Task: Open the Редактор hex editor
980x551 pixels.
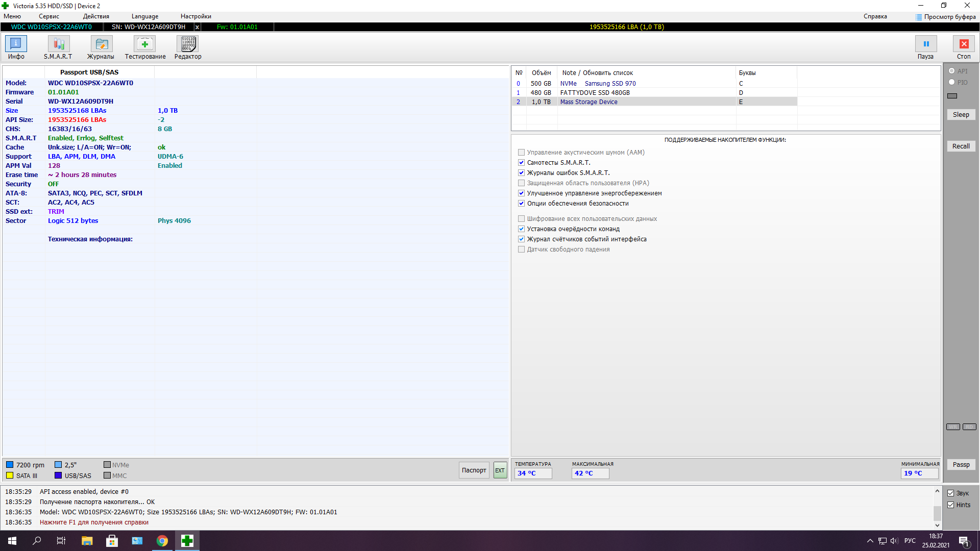Action: pyautogui.click(x=188, y=47)
